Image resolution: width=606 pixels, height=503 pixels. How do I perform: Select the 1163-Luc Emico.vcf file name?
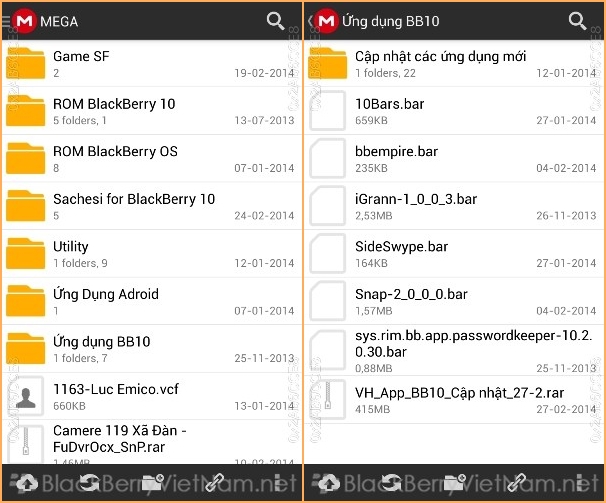[116, 389]
